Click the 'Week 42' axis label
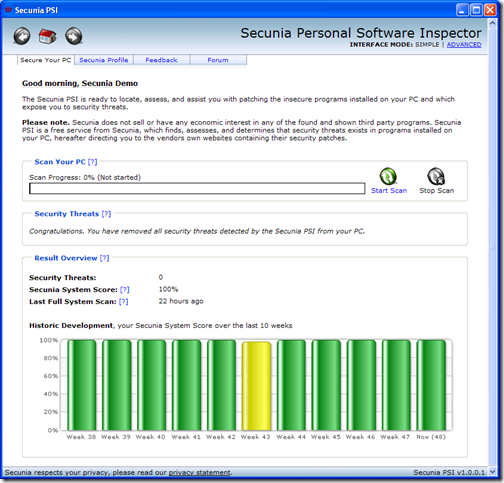The image size is (504, 483). click(x=221, y=437)
